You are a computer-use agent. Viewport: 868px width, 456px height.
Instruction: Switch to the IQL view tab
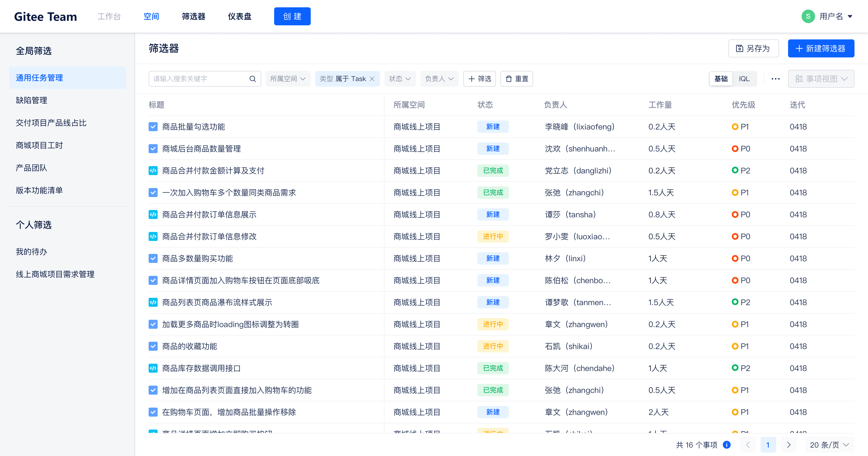pyautogui.click(x=744, y=79)
